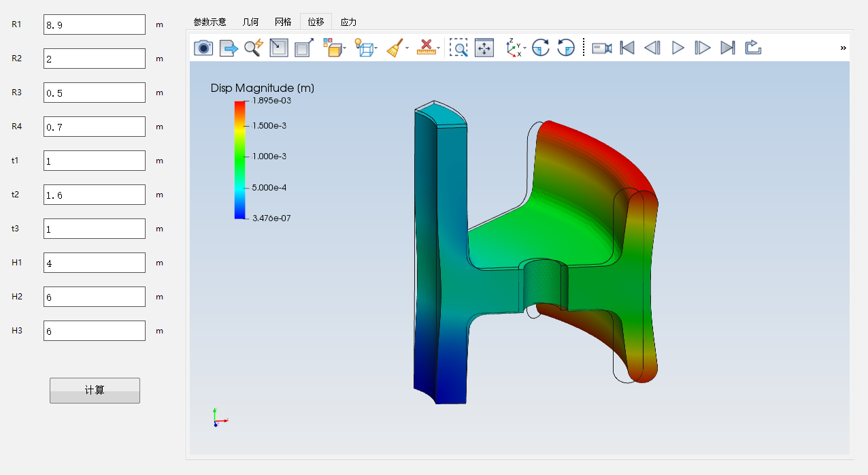Open dropdown arrow next to lightbulb cube icon

pyautogui.click(x=376, y=48)
